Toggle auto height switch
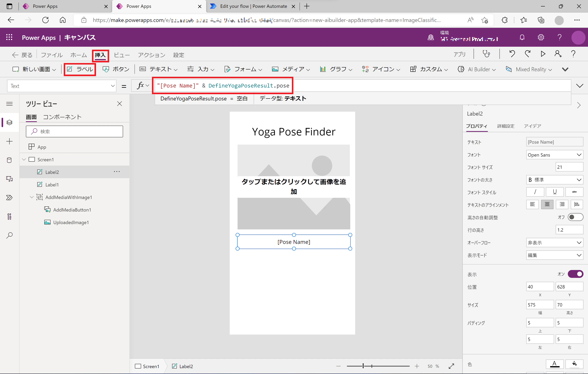 (575, 217)
